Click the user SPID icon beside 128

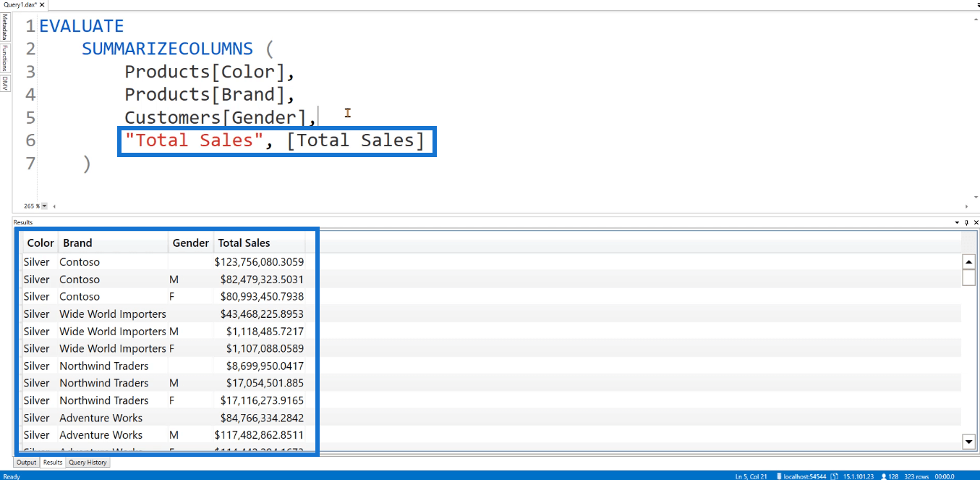tap(883, 476)
